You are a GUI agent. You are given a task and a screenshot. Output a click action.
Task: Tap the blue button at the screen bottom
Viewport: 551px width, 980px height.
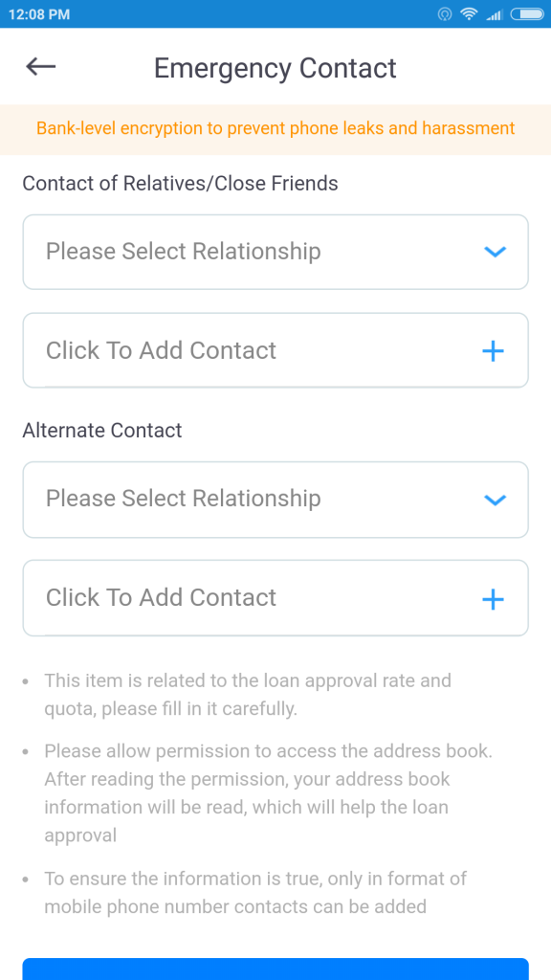click(x=275, y=969)
